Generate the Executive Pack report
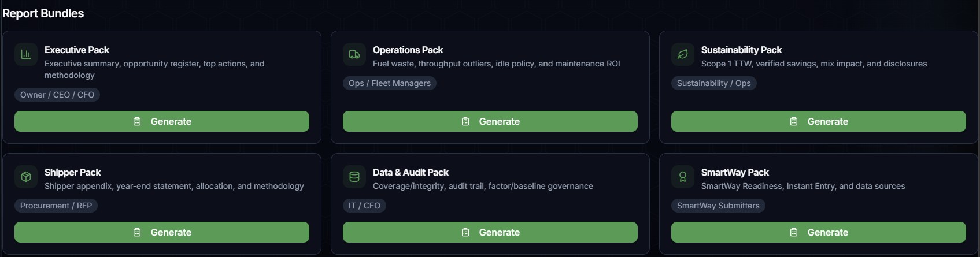Viewport: 980px width, 257px height. [162, 121]
